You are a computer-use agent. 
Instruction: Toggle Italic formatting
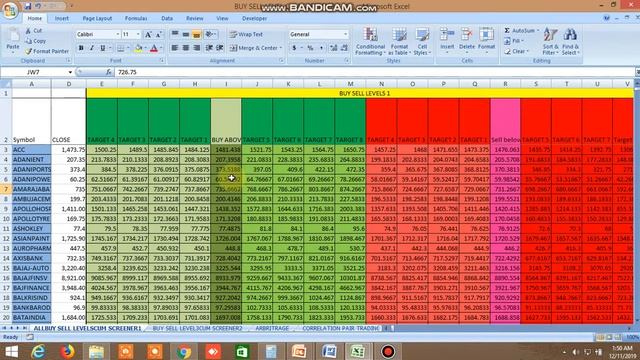[92, 48]
